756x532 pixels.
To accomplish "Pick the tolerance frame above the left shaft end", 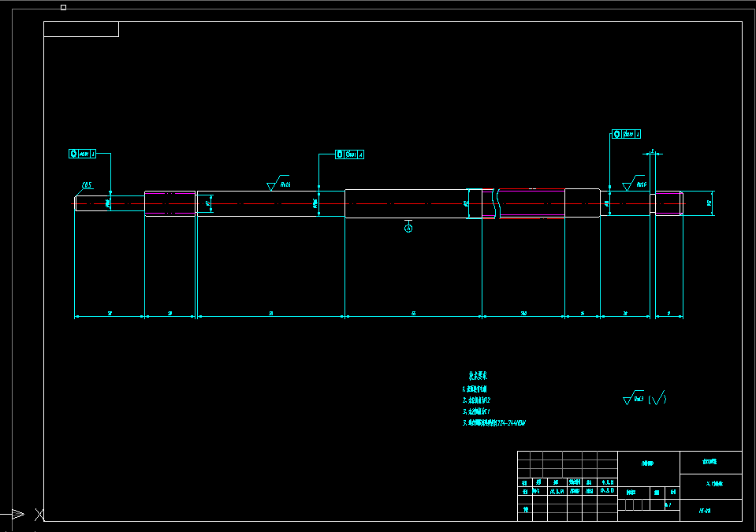I will point(83,154).
